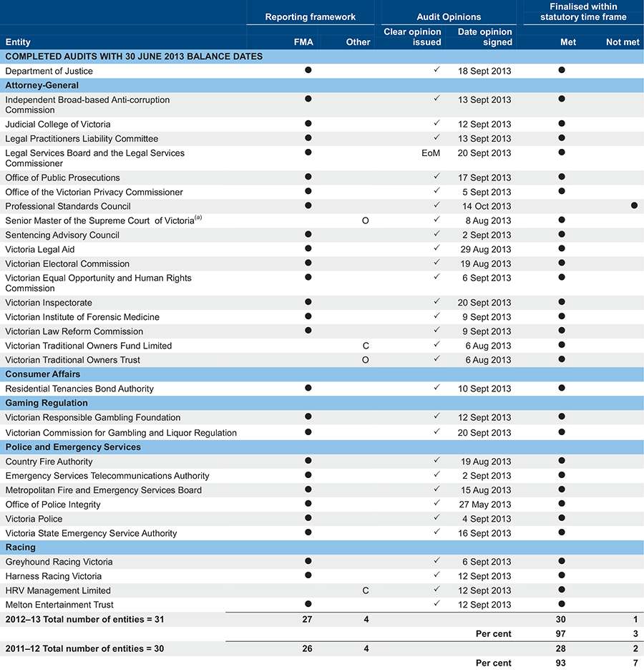Viewport: 644px width, 672px height.
Task: Click the FMA dot for Melton Entertainment Trust
Action: (x=308, y=604)
